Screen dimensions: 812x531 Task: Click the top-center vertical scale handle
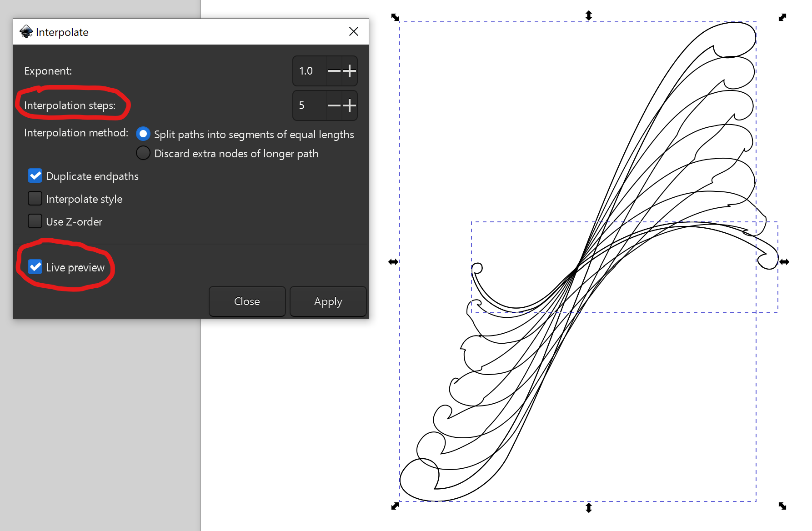(589, 15)
